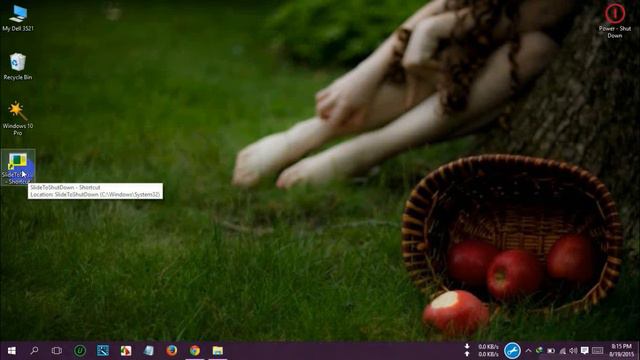This screenshot has height=360, width=640.
Task: Select the Recycle Bin desktop icon
Action: pyautogui.click(x=18, y=67)
